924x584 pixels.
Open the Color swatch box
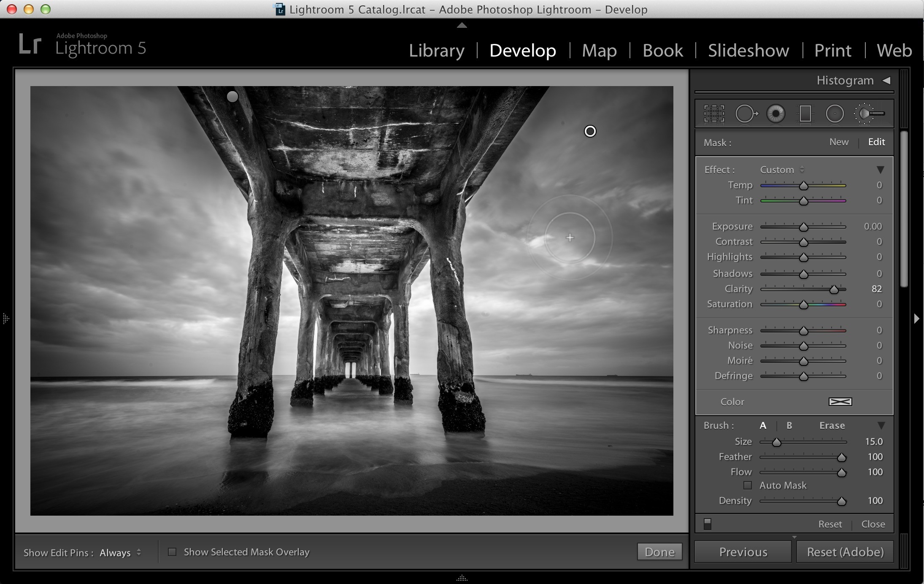[840, 402]
